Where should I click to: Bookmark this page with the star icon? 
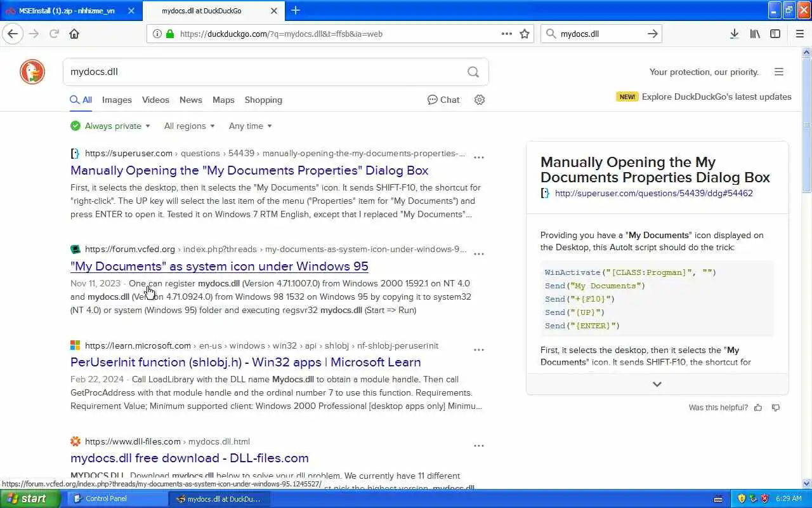click(x=525, y=34)
